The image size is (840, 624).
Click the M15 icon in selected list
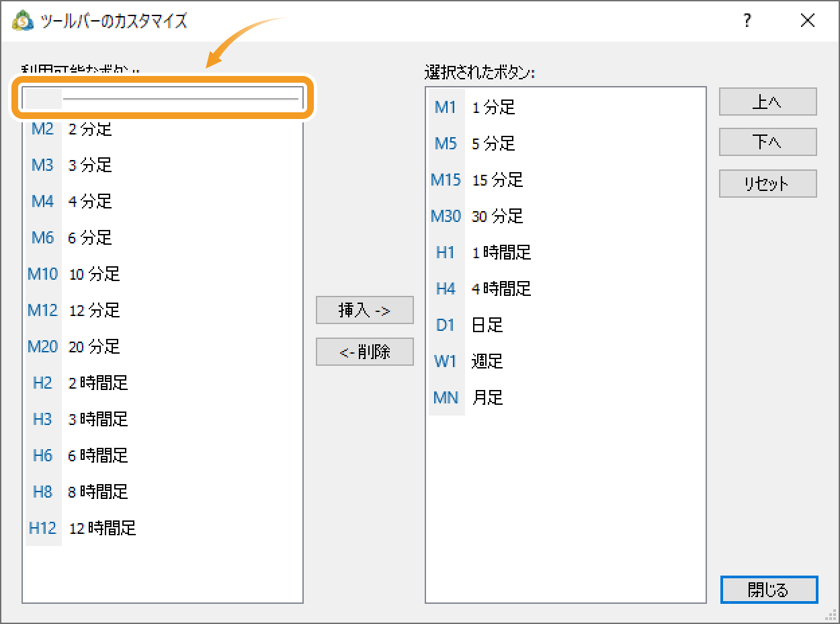click(446, 180)
